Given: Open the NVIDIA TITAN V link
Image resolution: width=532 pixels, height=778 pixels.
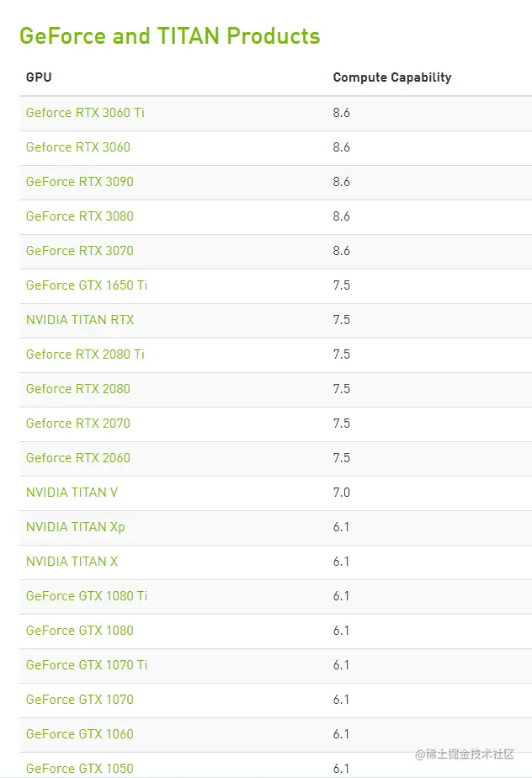Looking at the screenshot, I should click(x=72, y=493).
